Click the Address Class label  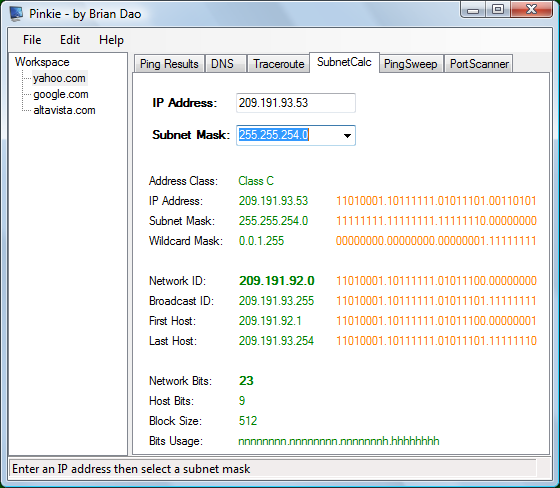tap(183, 181)
